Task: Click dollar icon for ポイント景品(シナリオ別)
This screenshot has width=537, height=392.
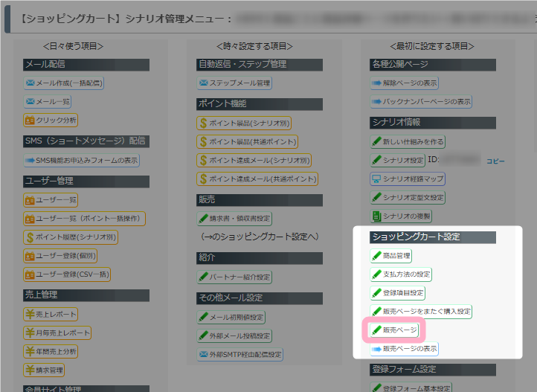Action: [204, 123]
